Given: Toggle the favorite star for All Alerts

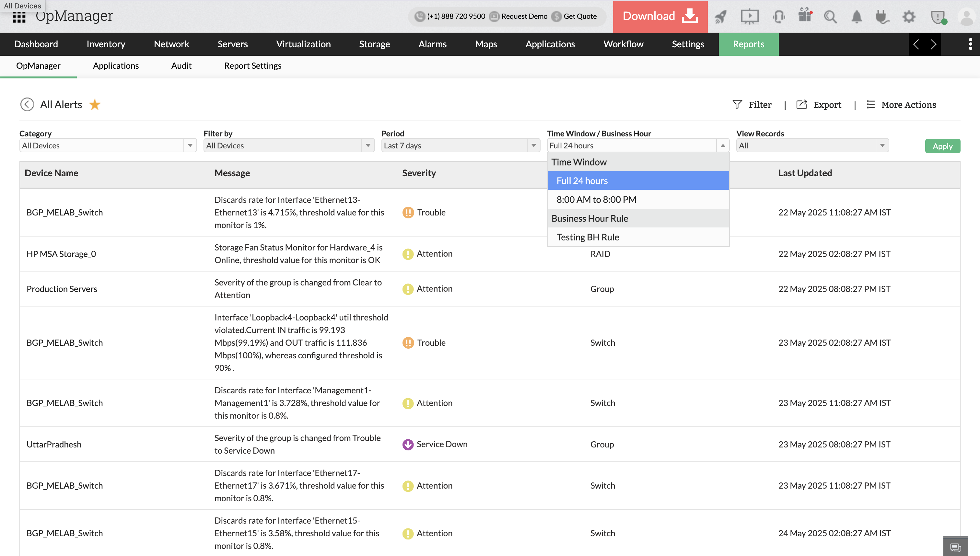Looking at the screenshot, I should pos(95,105).
